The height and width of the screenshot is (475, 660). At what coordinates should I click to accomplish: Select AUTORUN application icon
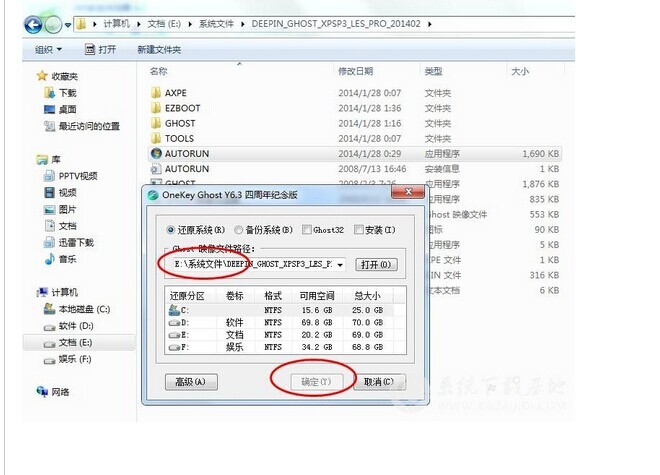point(156,153)
